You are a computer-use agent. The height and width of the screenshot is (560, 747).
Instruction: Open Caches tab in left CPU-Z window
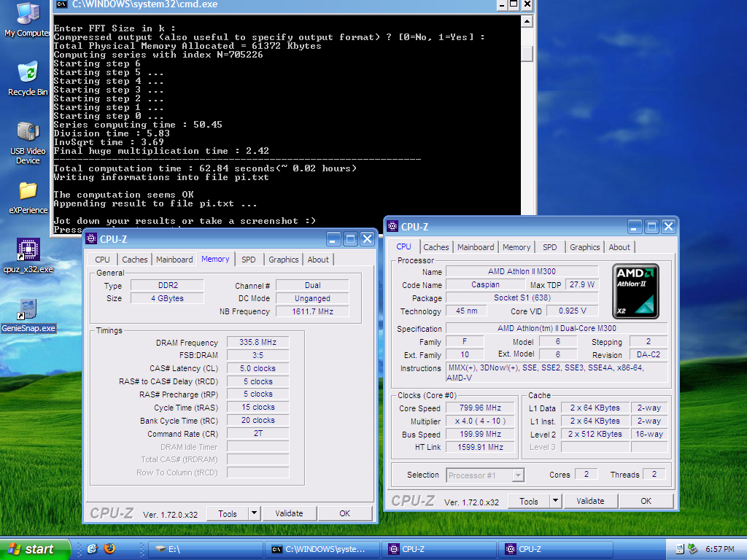135,260
